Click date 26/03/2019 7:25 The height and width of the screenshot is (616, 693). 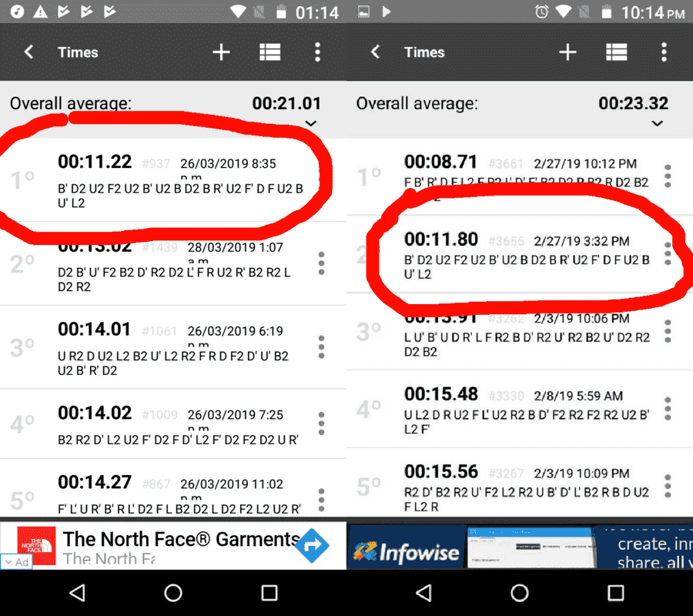(235, 415)
